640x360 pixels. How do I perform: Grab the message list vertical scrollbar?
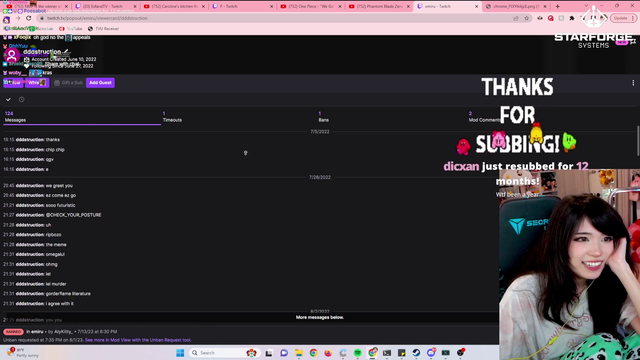pos(638,141)
